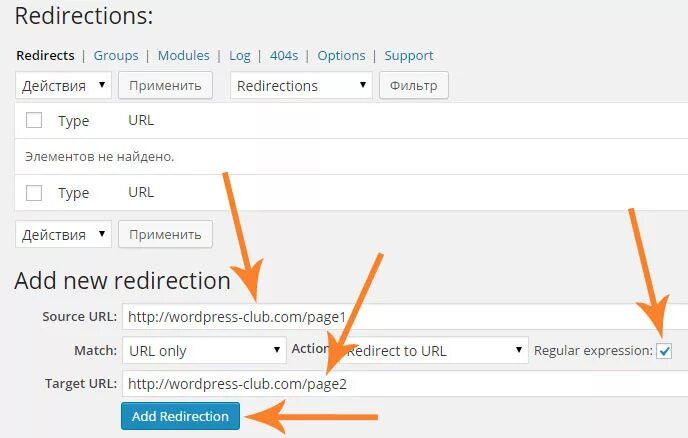Image resolution: width=688 pixels, height=438 pixels.
Task: Click the Фильтр filter button
Action: coord(414,86)
